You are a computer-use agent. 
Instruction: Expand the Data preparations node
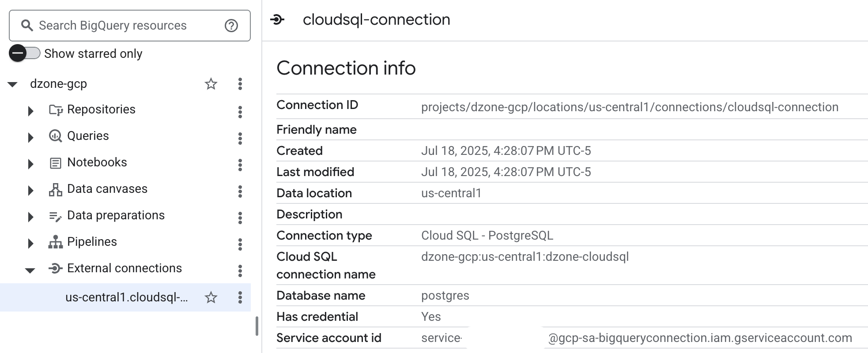pyautogui.click(x=30, y=217)
